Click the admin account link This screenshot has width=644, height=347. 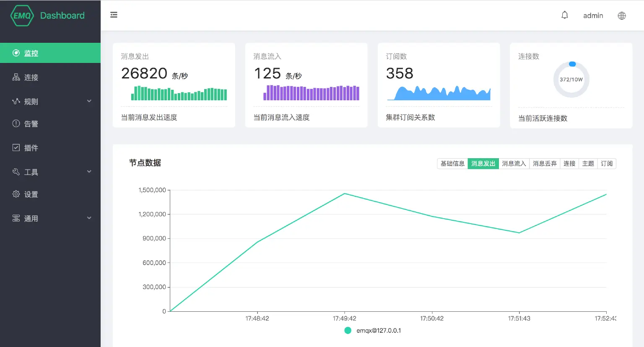[x=593, y=16]
